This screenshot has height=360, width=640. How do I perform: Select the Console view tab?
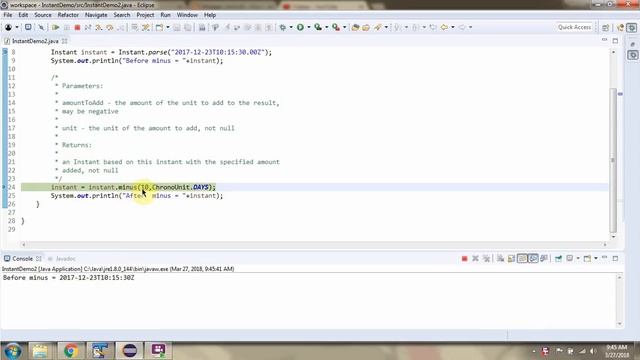point(22,259)
